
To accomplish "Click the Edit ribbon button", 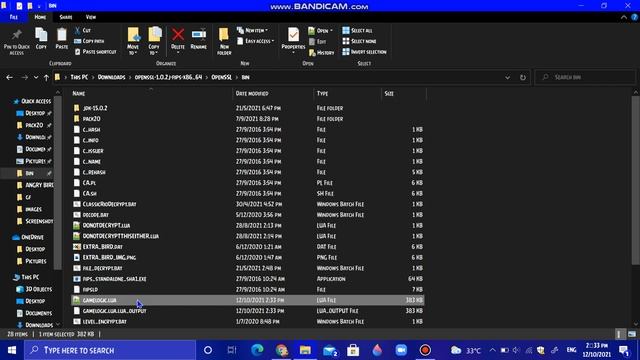I will point(318,42).
